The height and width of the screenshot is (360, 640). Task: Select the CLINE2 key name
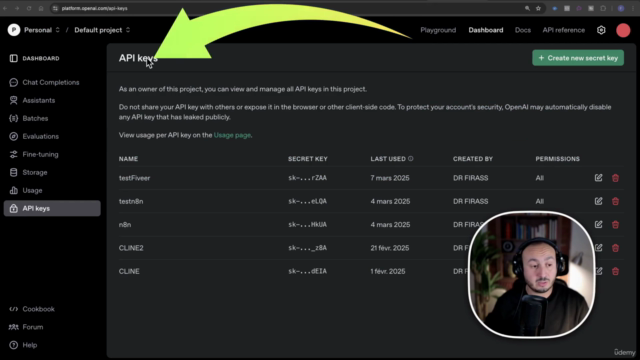click(x=131, y=248)
